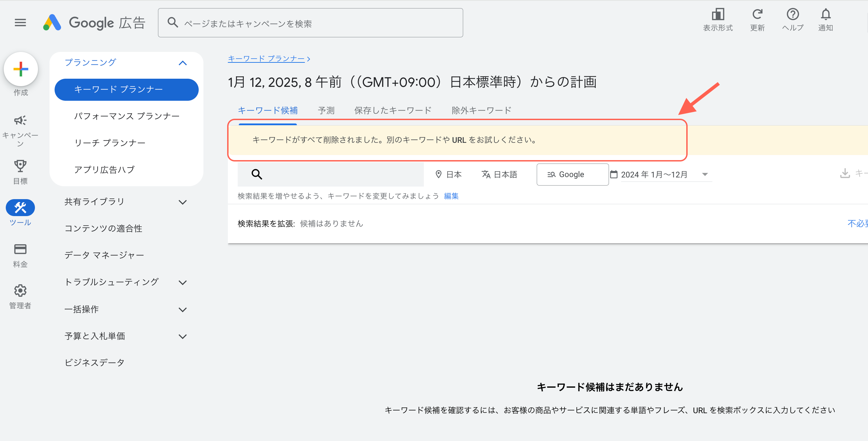Viewport: 868px width, 441px height.
Task: Open the キャンペーン megaphone icon
Action: click(x=20, y=120)
